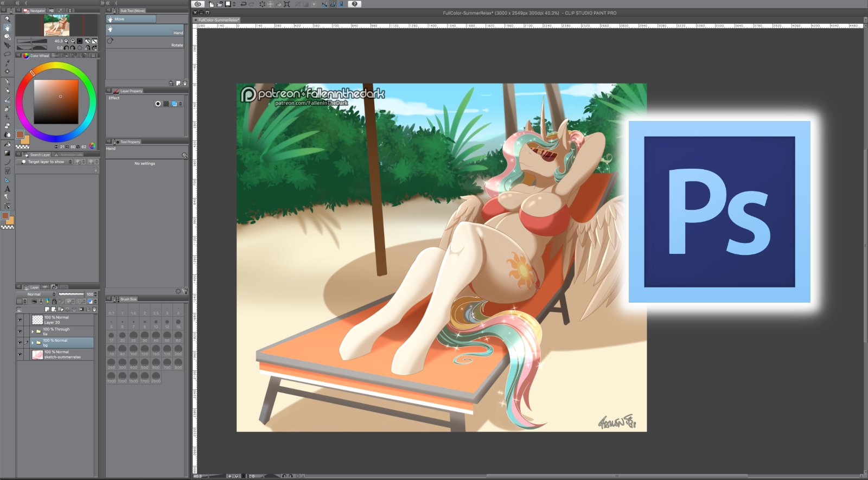Open the Normal blending mode dropdown
This screenshot has height=480, width=868.
pyautogui.click(x=36, y=294)
